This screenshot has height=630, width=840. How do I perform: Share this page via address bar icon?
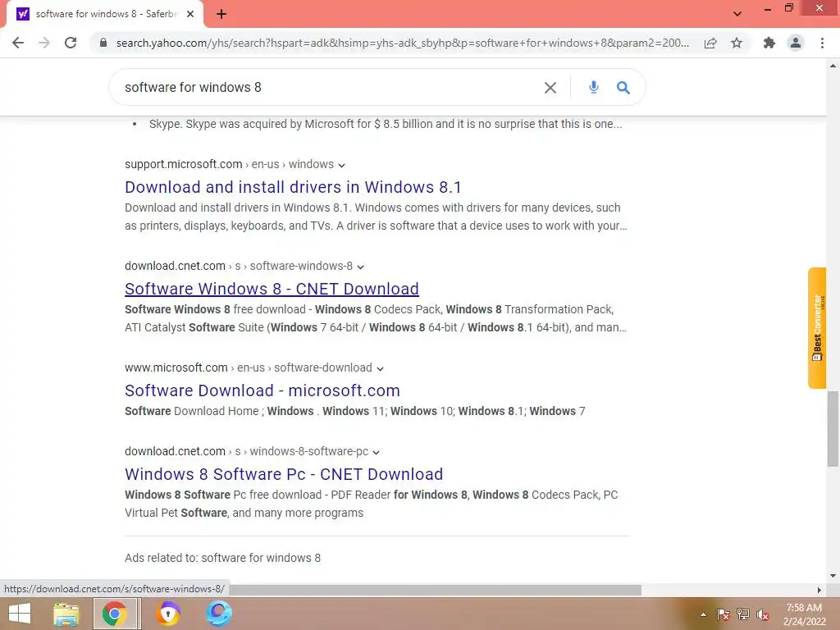click(710, 43)
